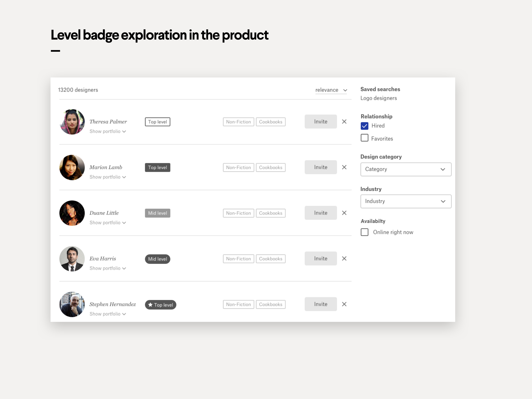The height and width of the screenshot is (399, 532).
Task: Invite Theresa Palmer
Action: click(321, 122)
